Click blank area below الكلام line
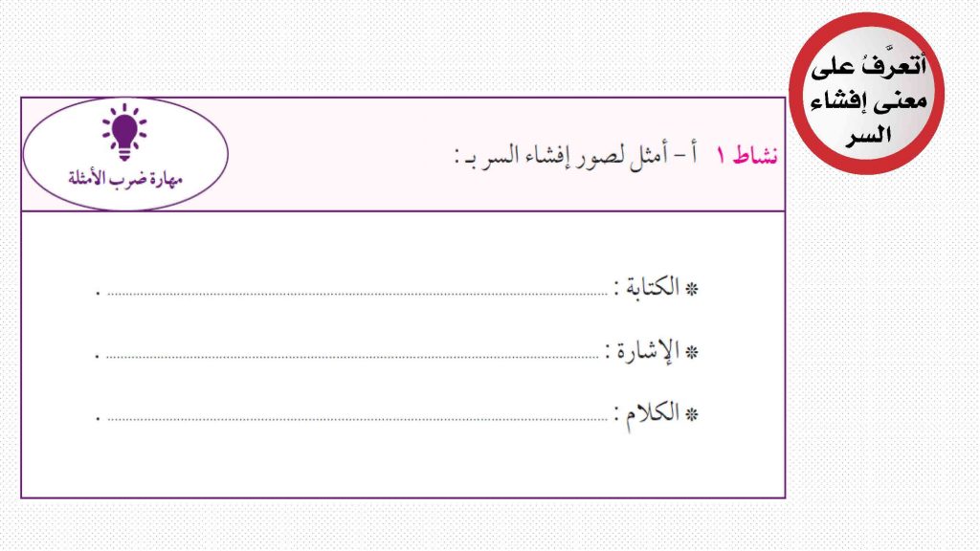 click(403, 462)
